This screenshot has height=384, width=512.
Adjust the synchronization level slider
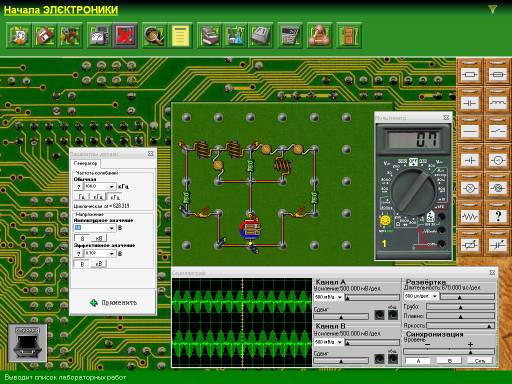(449, 351)
